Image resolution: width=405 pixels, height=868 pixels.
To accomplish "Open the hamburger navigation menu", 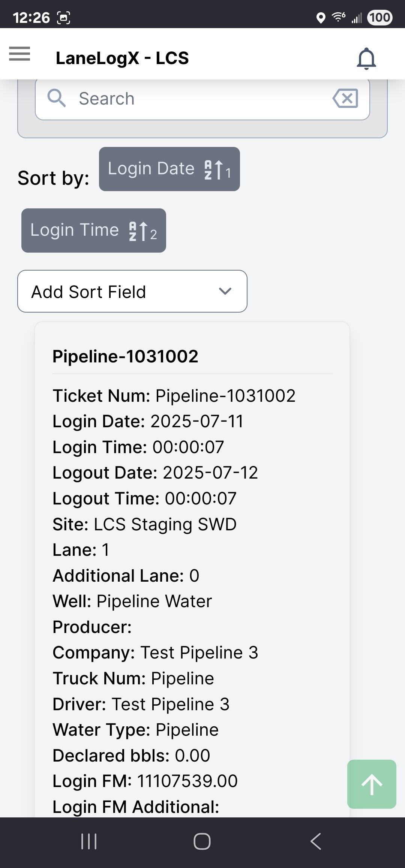I will point(19,54).
